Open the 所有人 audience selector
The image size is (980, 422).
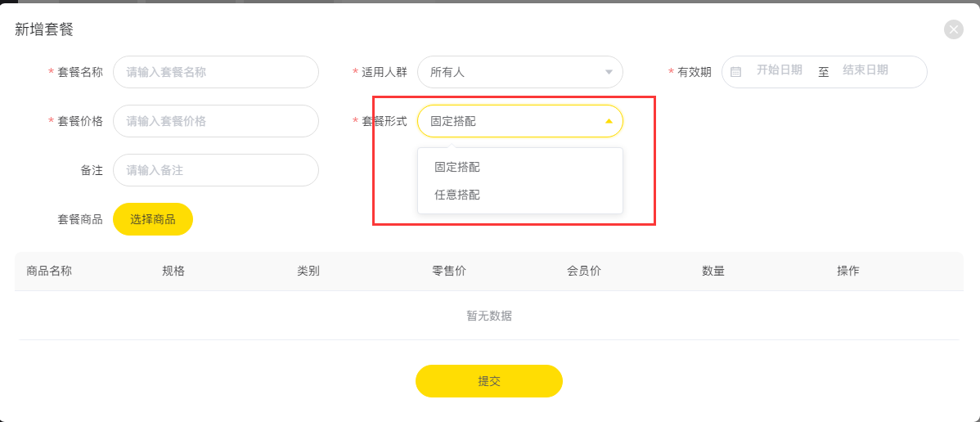coord(520,72)
